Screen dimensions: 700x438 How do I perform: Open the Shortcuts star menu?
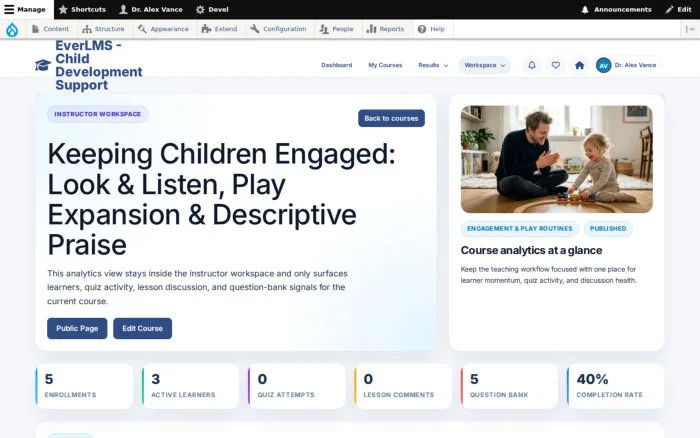pos(82,9)
